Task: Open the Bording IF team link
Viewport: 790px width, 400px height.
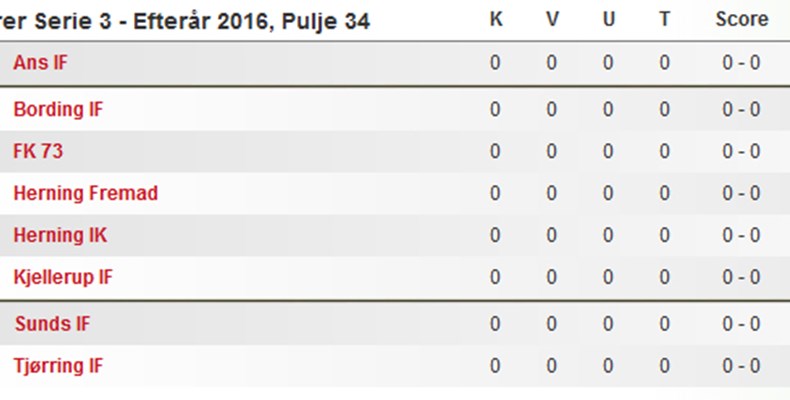Action: [x=58, y=109]
